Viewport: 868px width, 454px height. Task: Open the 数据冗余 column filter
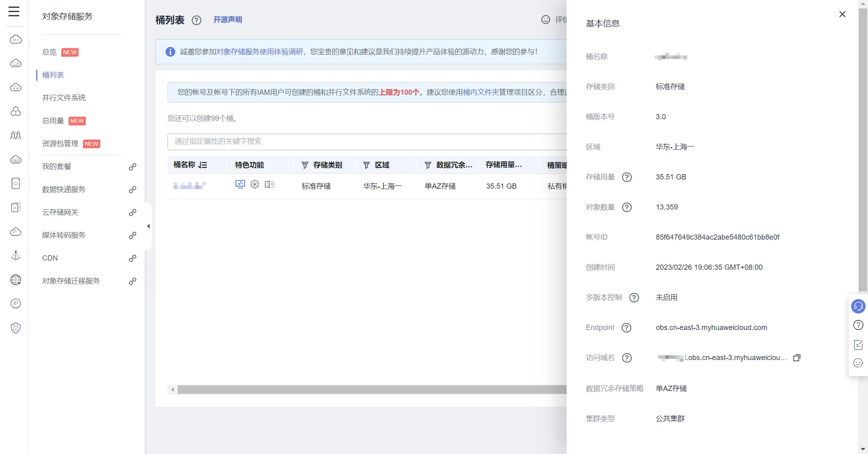tap(428, 165)
